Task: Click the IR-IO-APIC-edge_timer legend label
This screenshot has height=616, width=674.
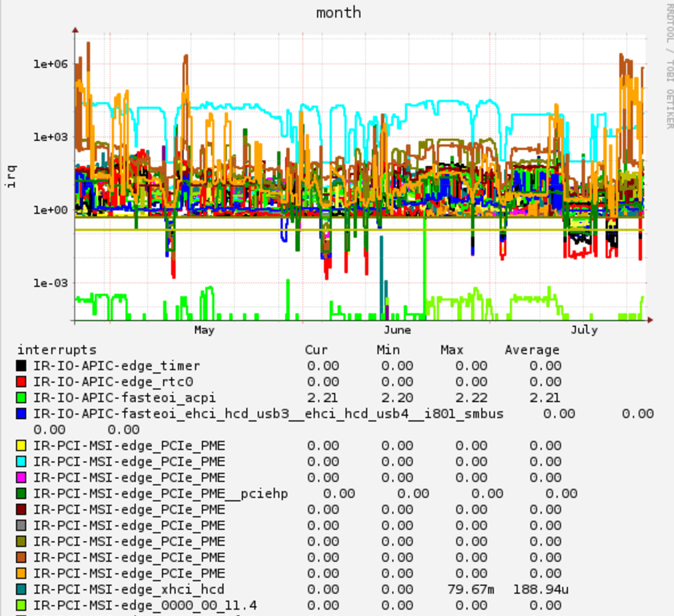Action: tap(116, 366)
